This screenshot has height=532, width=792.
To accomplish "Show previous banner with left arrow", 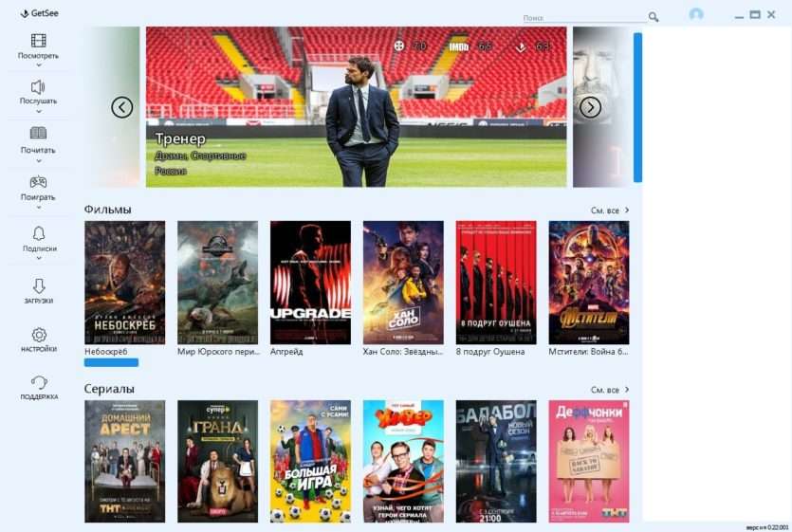I will click(122, 107).
